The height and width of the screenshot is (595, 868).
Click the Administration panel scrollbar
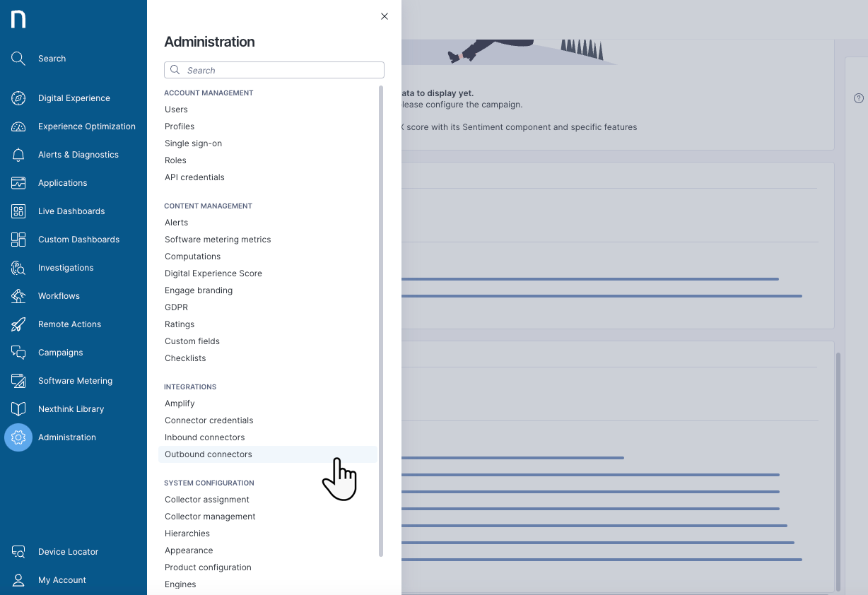tap(381, 321)
